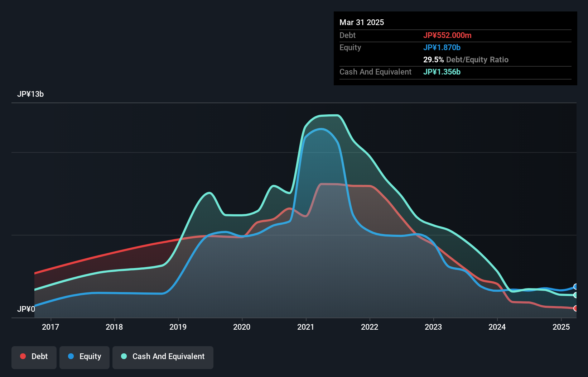Image resolution: width=588 pixels, height=377 pixels.
Task: Click the teal Cash endpoint marker
Action: (x=576, y=295)
